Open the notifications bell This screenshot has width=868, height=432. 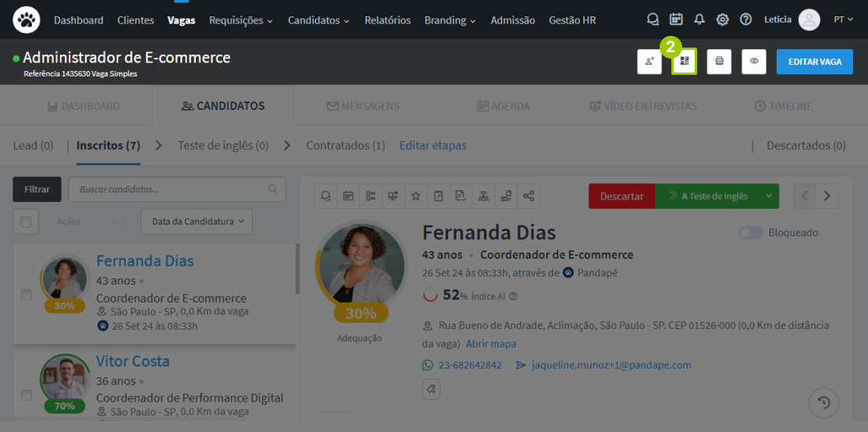(x=699, y=19)
